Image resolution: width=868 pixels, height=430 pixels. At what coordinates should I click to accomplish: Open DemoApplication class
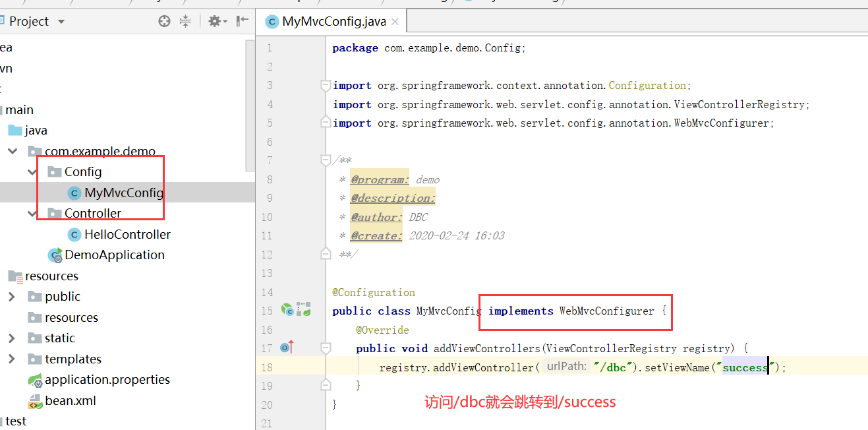click(x=115, y=255)
